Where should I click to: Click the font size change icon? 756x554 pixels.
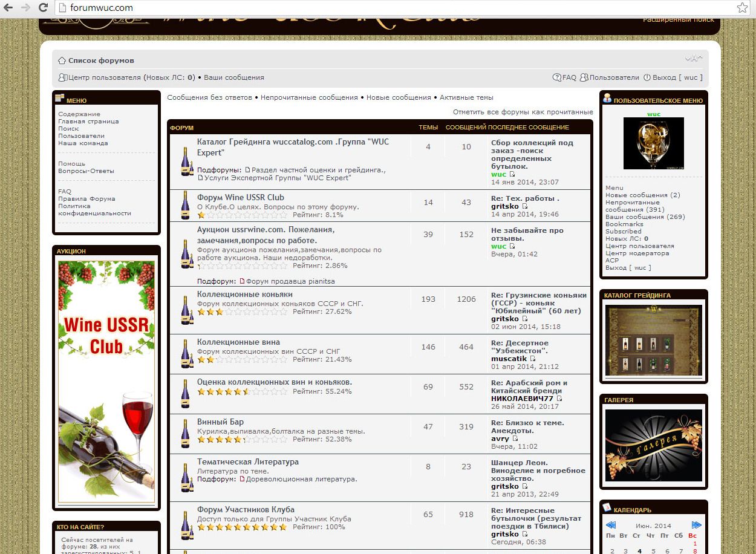694,59
